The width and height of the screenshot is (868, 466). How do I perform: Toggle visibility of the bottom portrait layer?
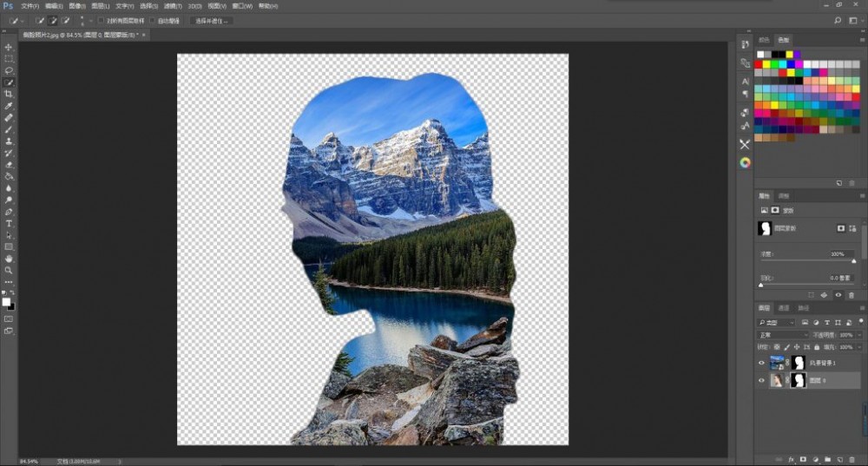[761, 380]
